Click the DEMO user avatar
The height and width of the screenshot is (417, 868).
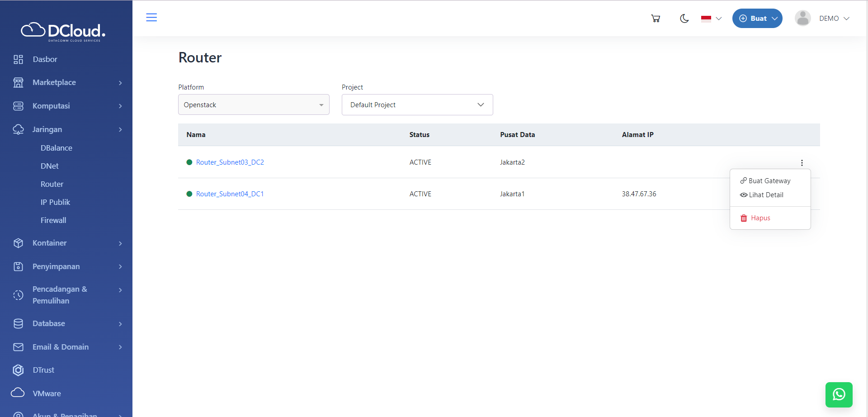point(802,19)
